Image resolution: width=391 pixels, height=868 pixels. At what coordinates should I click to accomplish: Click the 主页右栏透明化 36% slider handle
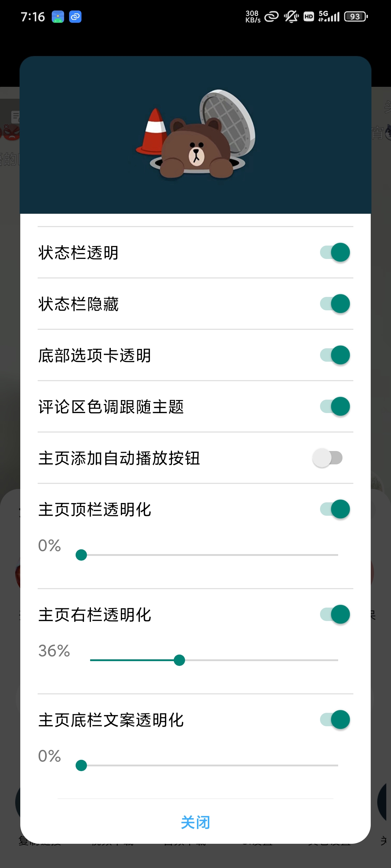pos(179,660)
